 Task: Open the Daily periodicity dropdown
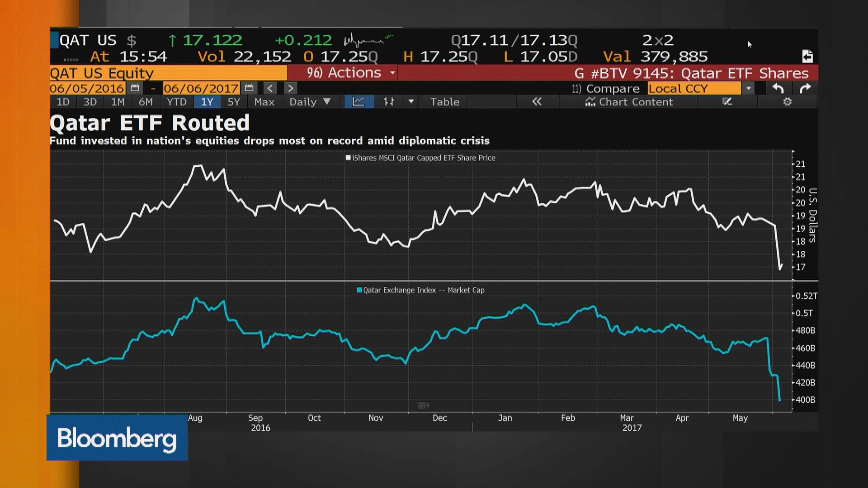pos(310,102)
